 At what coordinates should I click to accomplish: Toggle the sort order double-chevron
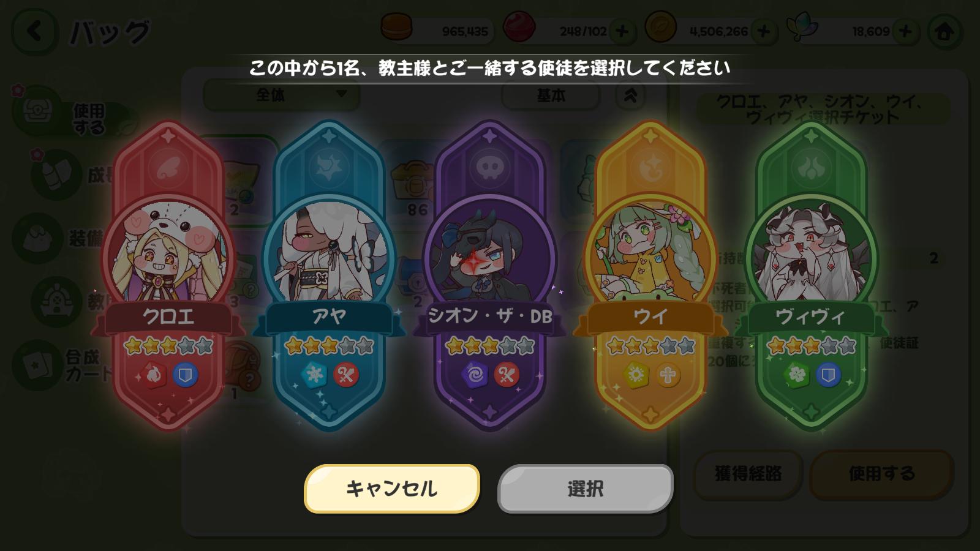click(630, 96)
